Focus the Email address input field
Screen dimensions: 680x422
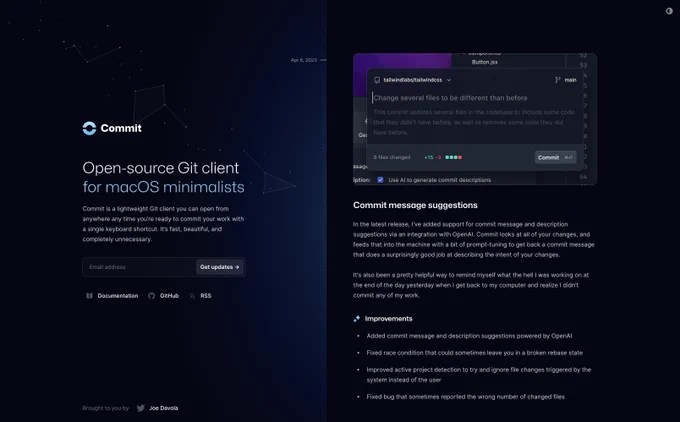tap(139, 267)
